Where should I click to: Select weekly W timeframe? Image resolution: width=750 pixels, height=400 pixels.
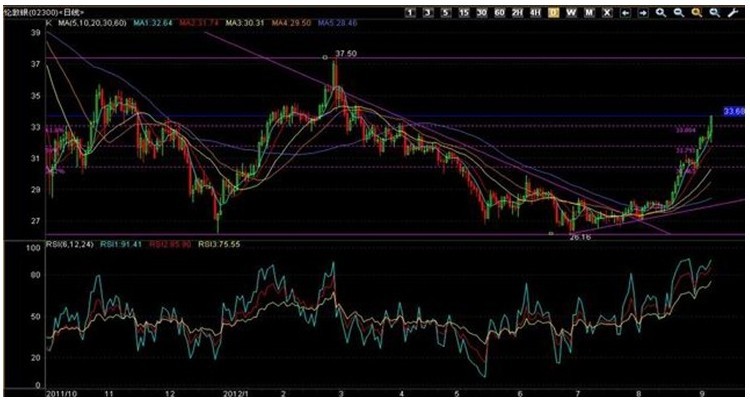[570, 12]
